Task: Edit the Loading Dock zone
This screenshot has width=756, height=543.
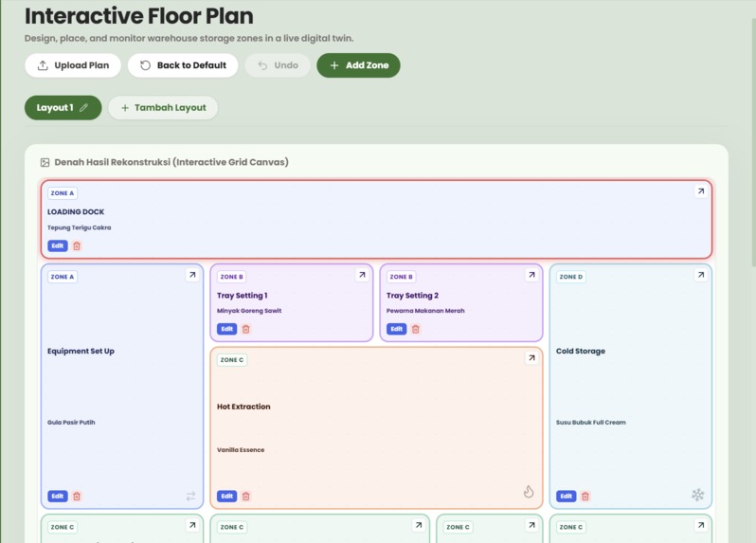Action: tap(58, 246)
